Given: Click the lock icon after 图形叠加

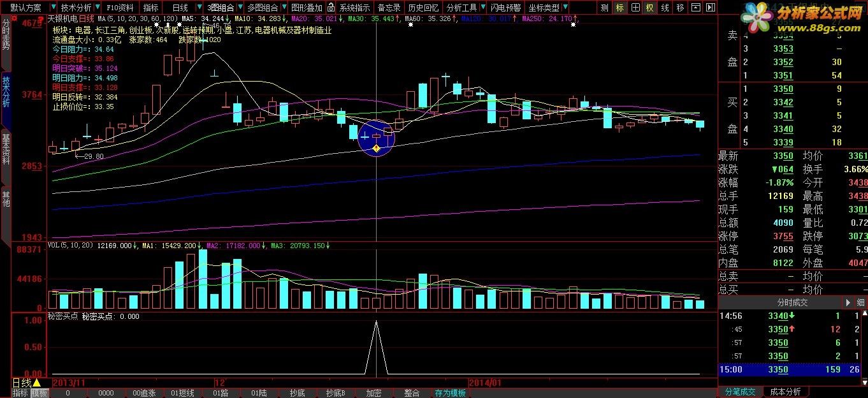Looking at the screenshot, I should 331,8.
